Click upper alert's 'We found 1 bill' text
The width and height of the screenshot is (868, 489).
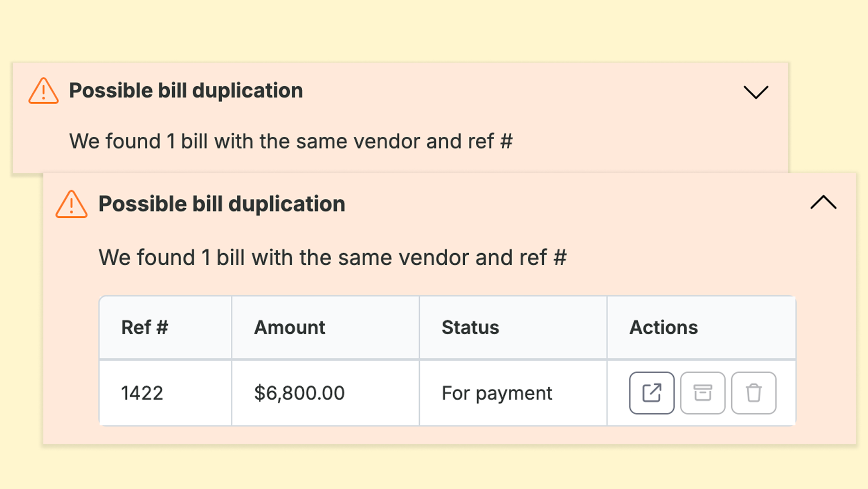point(290,141)
